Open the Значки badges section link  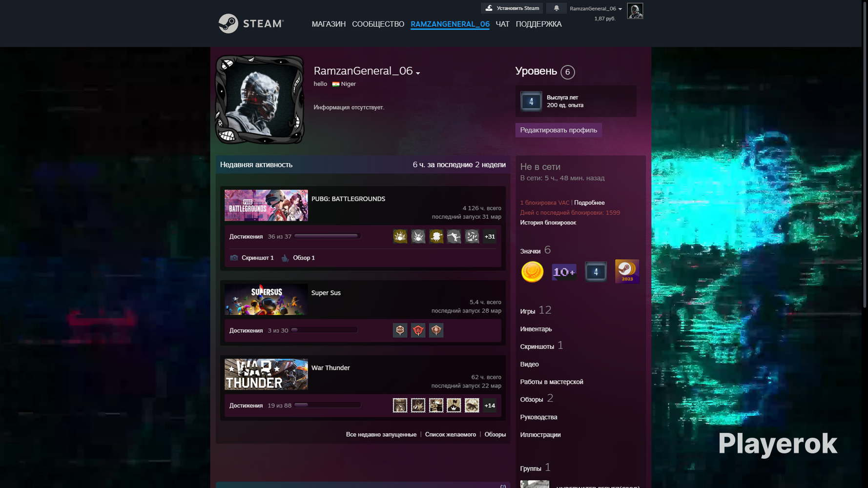(x=536, y=250)
